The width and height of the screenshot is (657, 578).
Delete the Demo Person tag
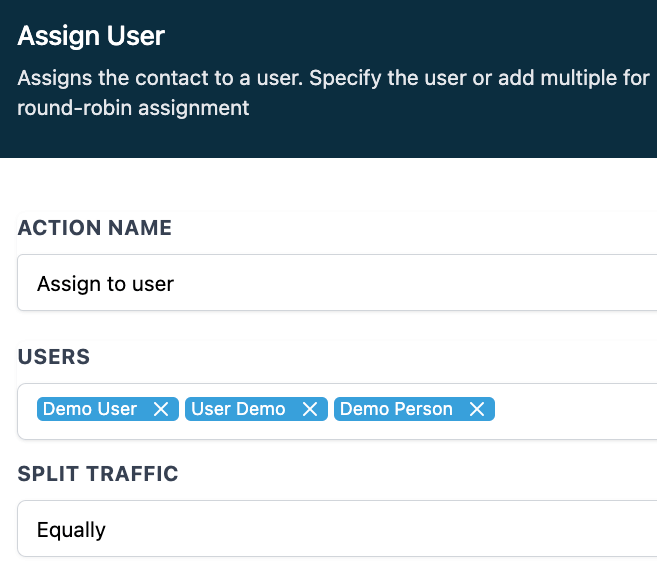[477, 409]
